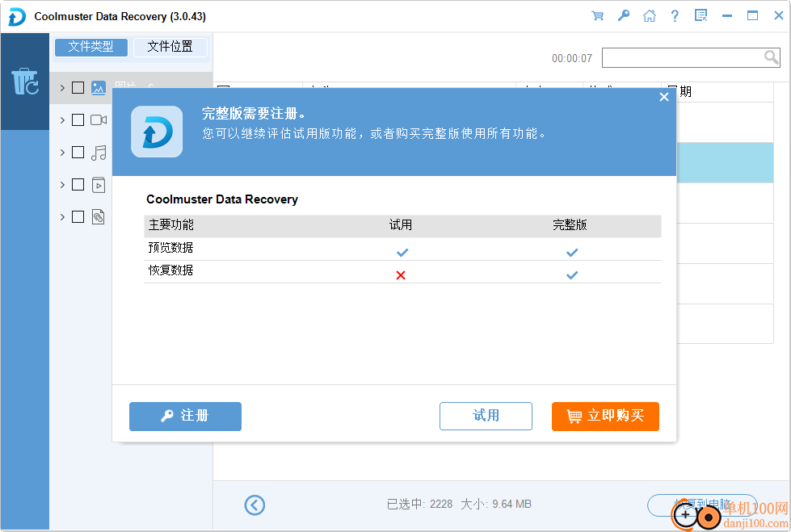Check the photos category checkbox
Image resolution: width=791 pixels, height=532 pixels.
coord(78,88)
